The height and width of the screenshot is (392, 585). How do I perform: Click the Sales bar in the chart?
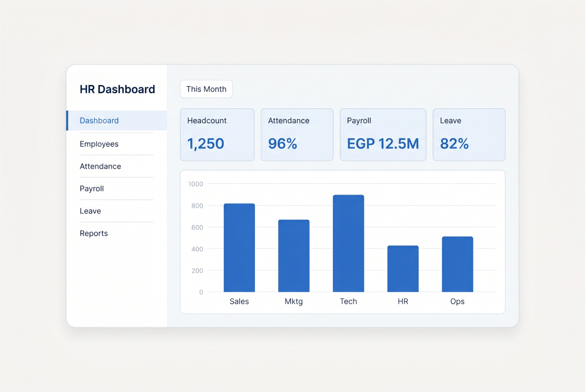tap(239, 248)
